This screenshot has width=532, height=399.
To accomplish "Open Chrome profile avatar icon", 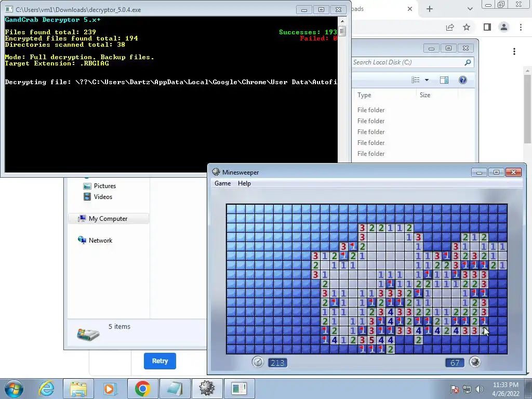I will 504,27.
